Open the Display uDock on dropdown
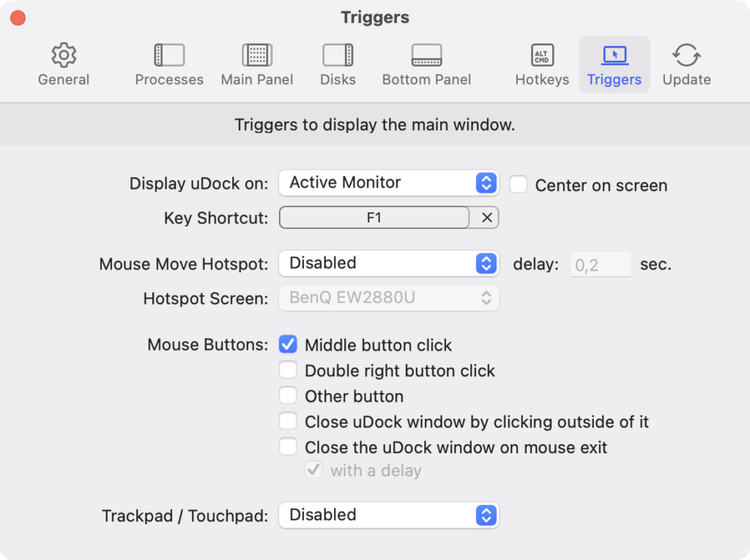The width and height of the screenshot is (750, 560). tap(388, 183)
